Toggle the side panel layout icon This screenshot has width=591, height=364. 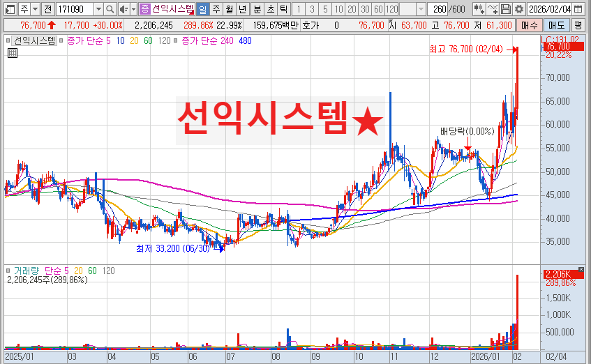click(10, 9)
